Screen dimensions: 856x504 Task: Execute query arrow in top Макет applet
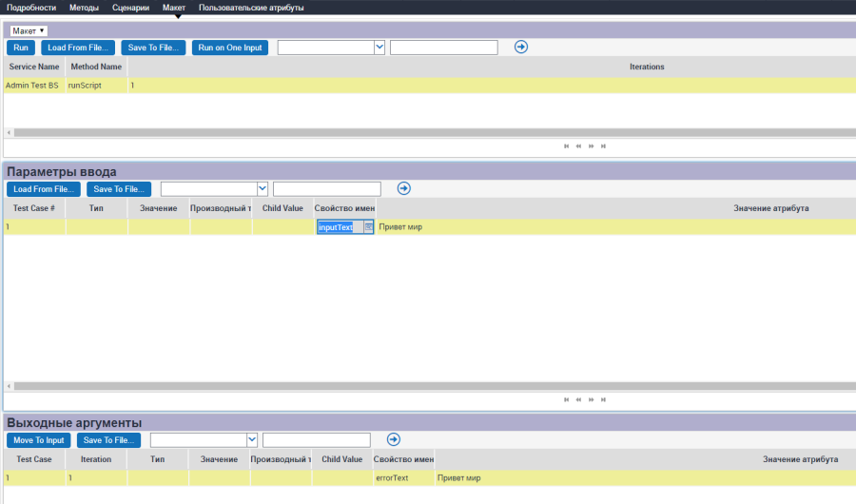[521, 47]
